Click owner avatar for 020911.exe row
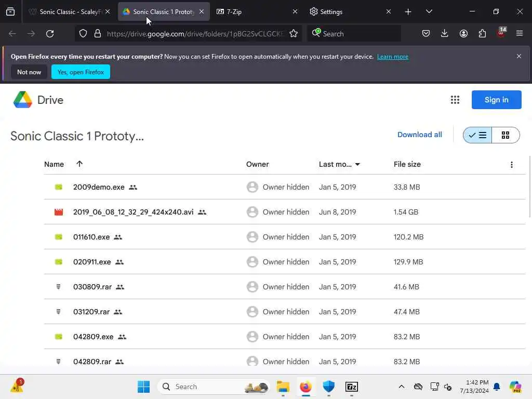The image size is (532, 399). tap(252, 262)
